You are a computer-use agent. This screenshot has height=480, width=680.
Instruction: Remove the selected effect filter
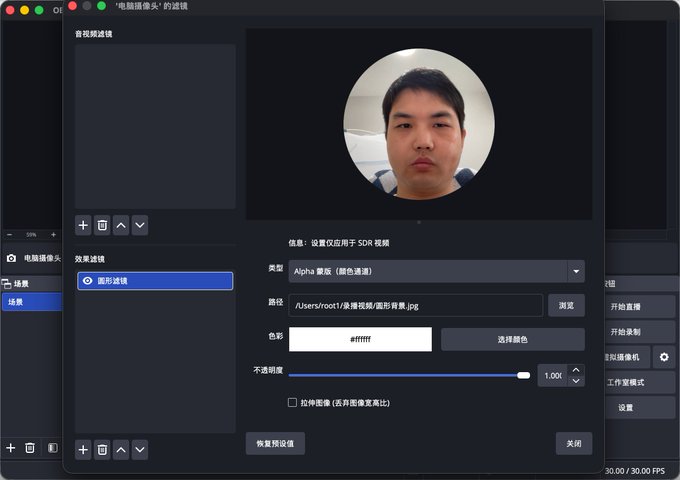click(x=102, y=450)
